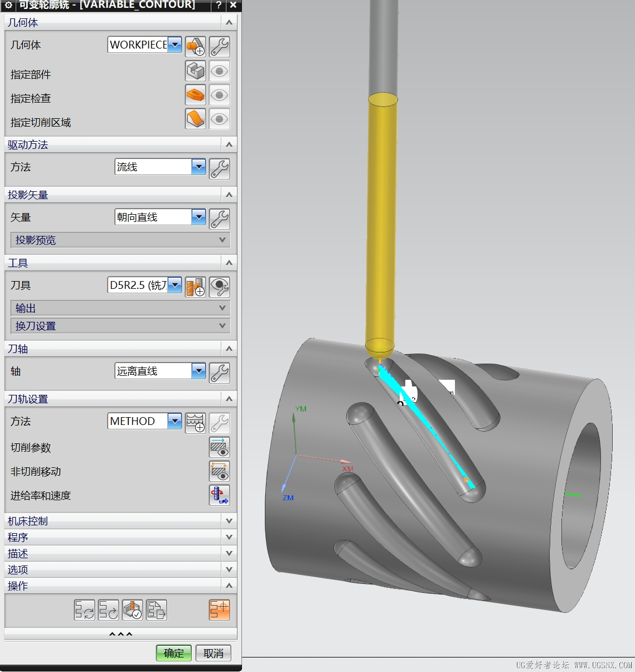Collapse the 刀轨设置 section header

tap(120, 399)
